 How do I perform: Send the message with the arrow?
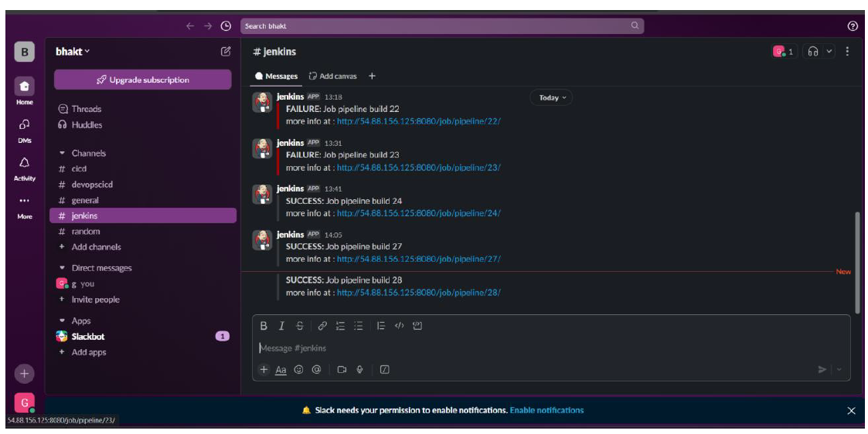tap(822, 369)
